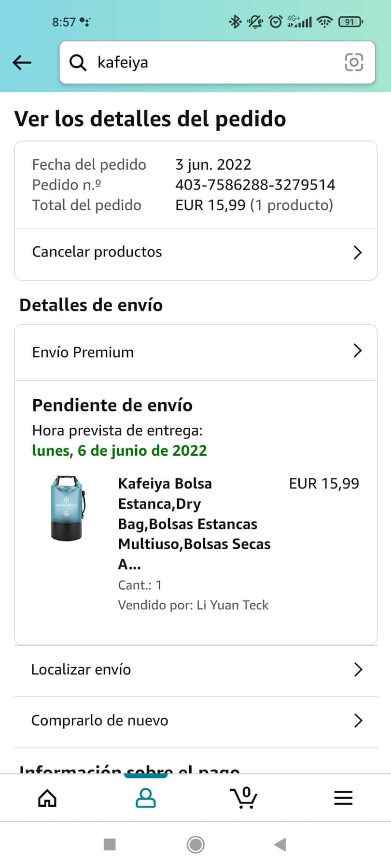Open camera scan search icon
The image size is (391, 868).
(354, 62)
